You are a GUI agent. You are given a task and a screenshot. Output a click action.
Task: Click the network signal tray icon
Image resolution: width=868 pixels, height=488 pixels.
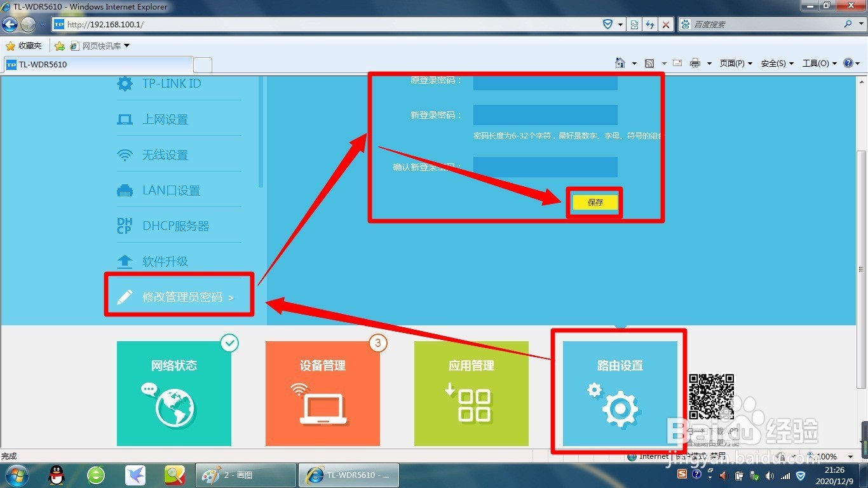click(x=785, y=475)
